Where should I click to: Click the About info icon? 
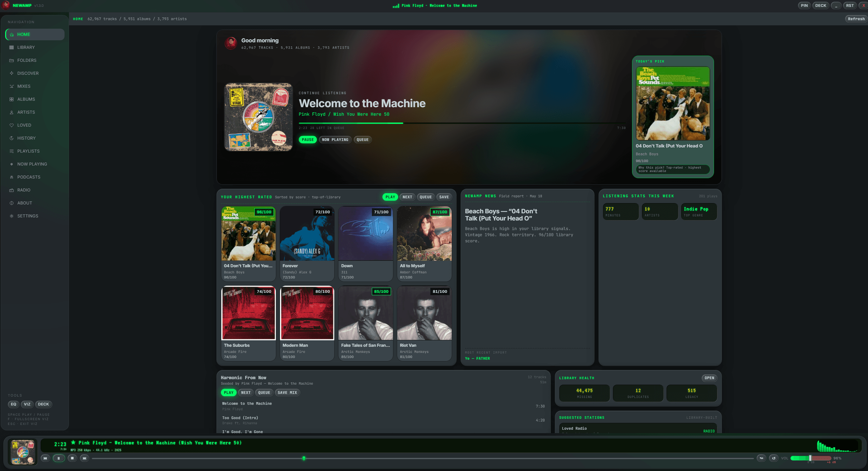pyautogui.click(x=12, y=203)
